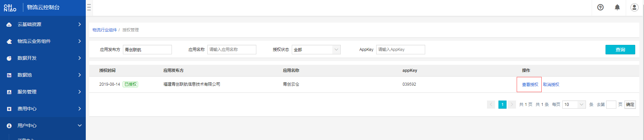The height and width of the screenshot is (140, 644).
Task: Click the 费用中心 sidebar icon
Action: (9, 109)
